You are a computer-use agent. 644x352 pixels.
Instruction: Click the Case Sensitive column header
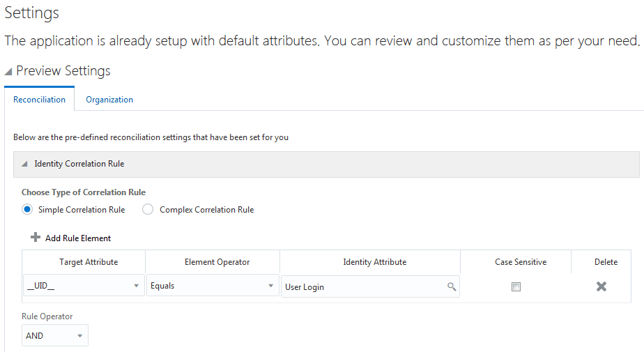pyautogui.click(x=521, y=262)
